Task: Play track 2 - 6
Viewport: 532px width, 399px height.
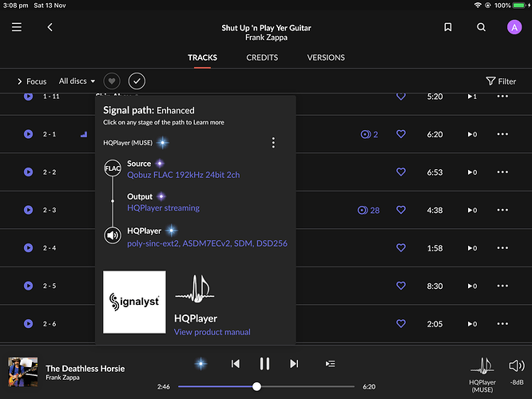Action: (x=29, y=324)
